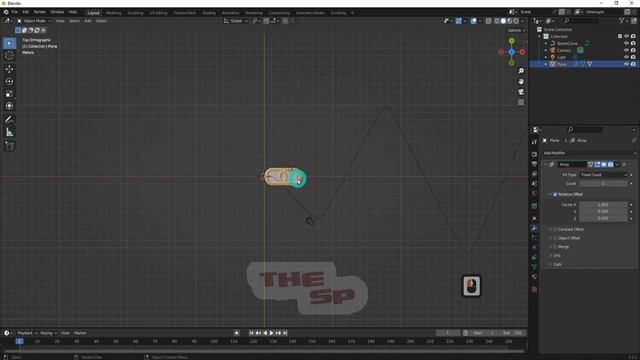The image size is (640, 360).
Task: Open the timeline Playback menu
Action: pyautogui.click(x=27, y=333)
